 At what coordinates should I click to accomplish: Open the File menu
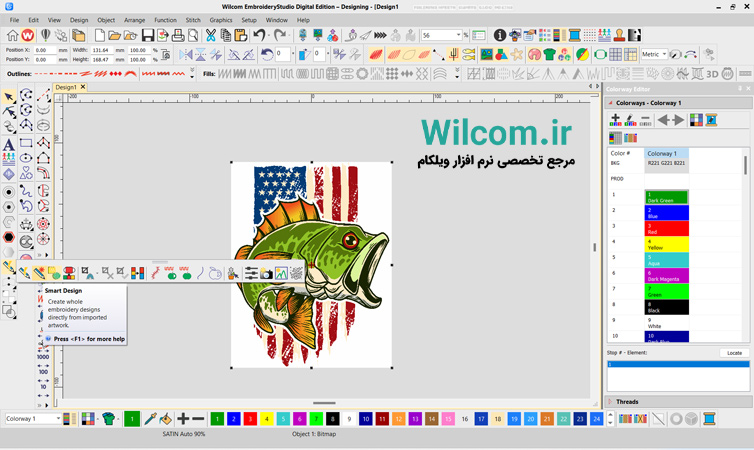(14, 20)
